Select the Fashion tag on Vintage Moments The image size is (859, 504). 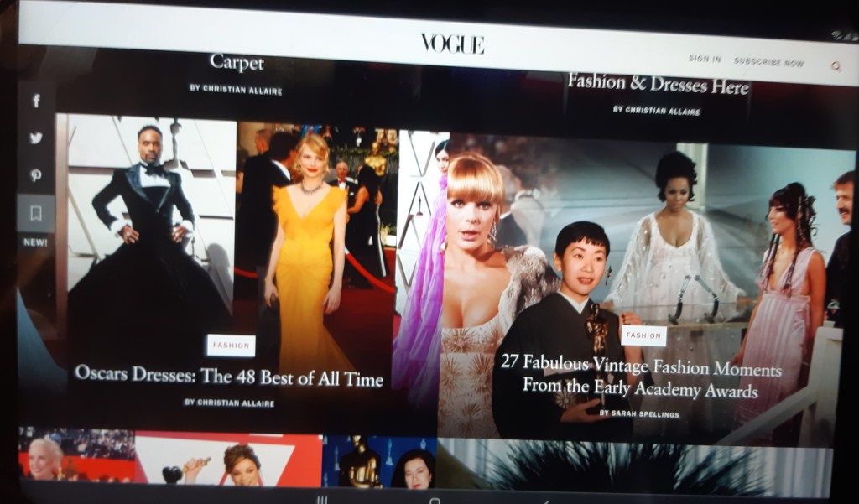pyautogui.click(x=643, y=335)
